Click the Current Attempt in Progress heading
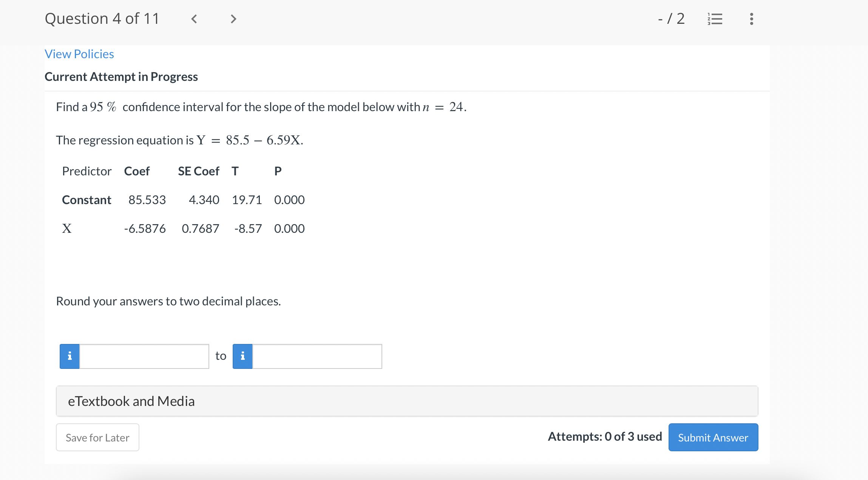 tap(121, 77)
